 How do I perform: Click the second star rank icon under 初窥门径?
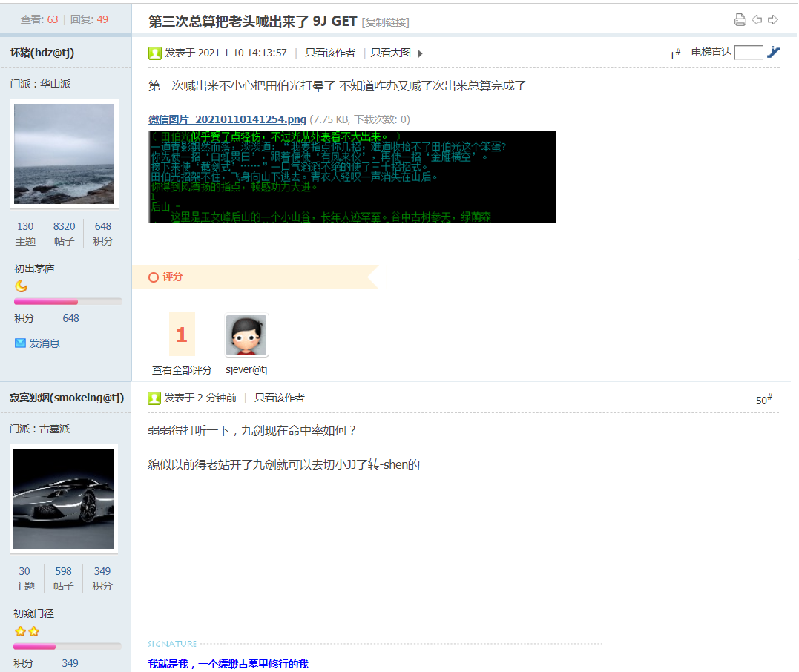tap(33, 632)
